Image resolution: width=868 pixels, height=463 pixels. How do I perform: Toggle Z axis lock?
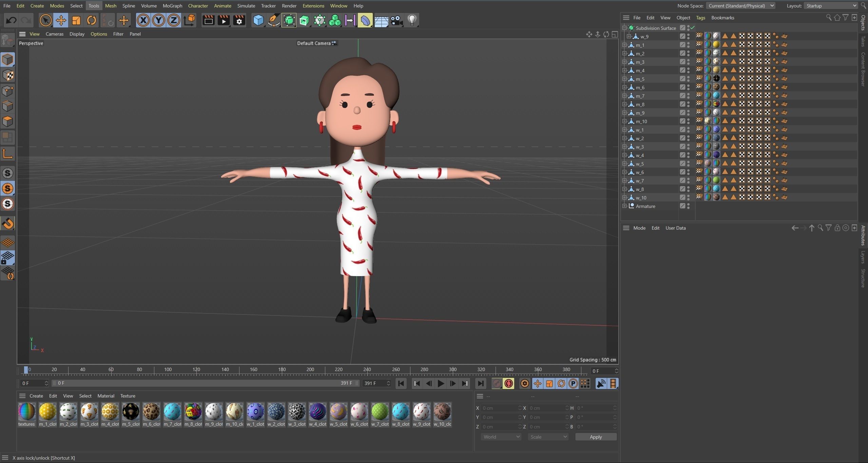tap(174, 20)
